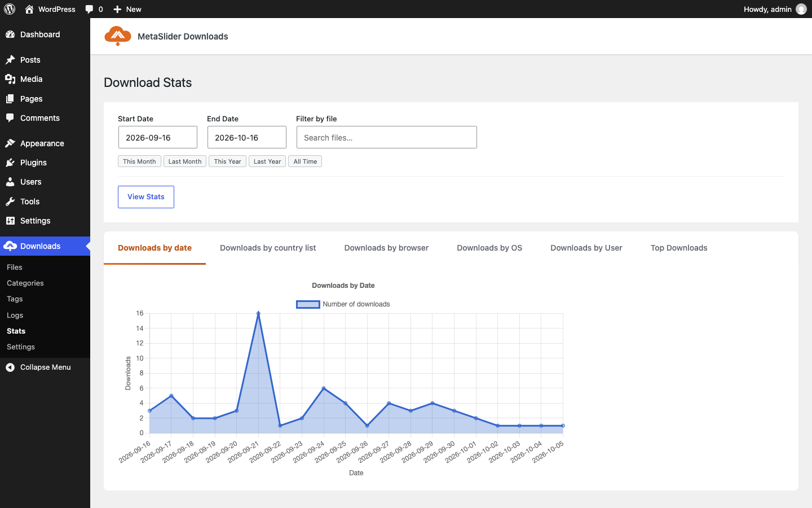This screenshot has width=812, height=508.
Task: Switch to Downloads by country list tab
Action: [x=268, y=248]
